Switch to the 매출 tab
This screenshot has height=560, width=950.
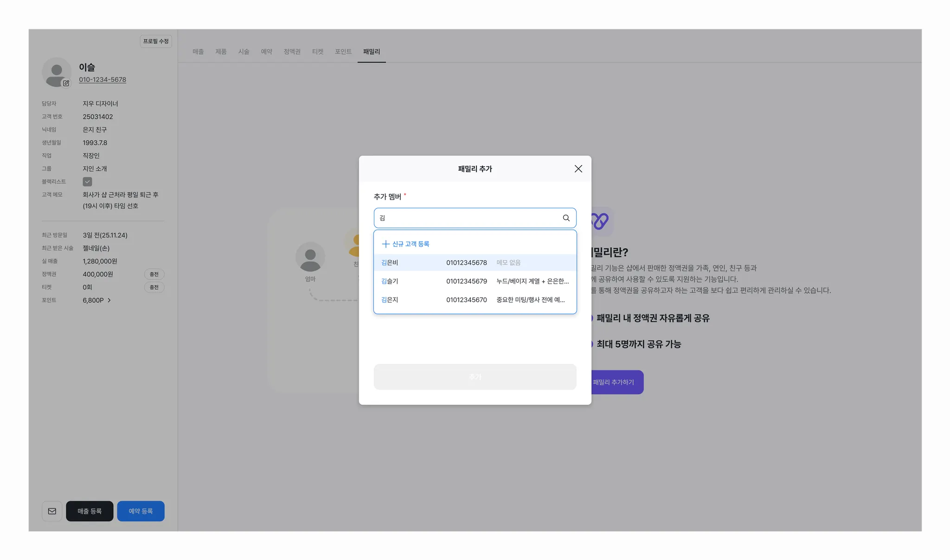click(198, 51)
